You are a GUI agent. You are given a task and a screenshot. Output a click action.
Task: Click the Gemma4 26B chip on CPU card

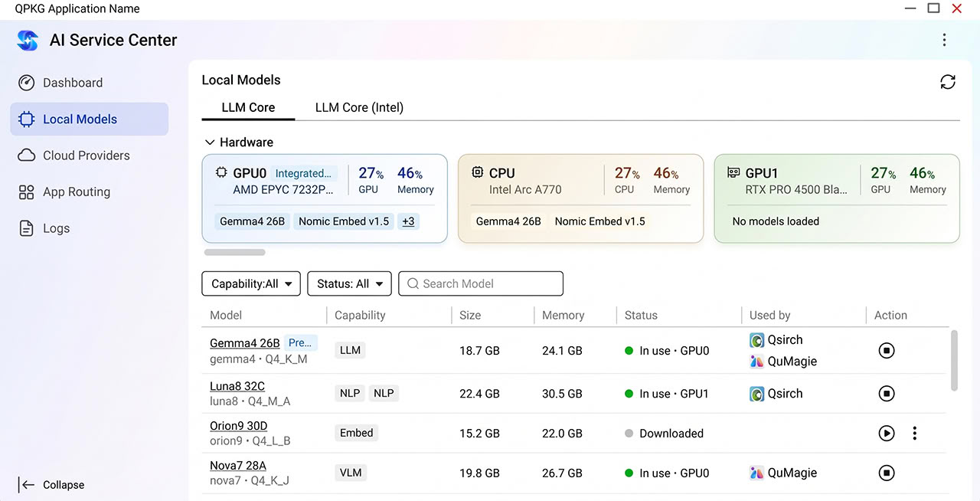508,221
